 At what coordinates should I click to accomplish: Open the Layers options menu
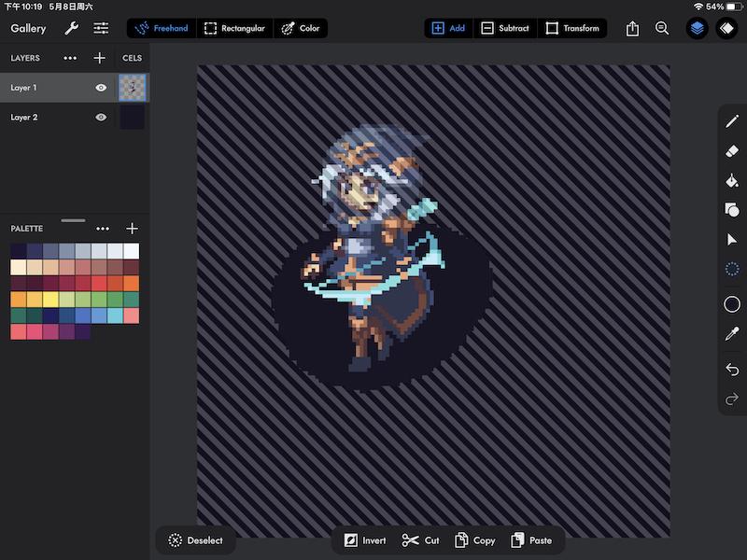pyautogui.click(x=69, y=58)
